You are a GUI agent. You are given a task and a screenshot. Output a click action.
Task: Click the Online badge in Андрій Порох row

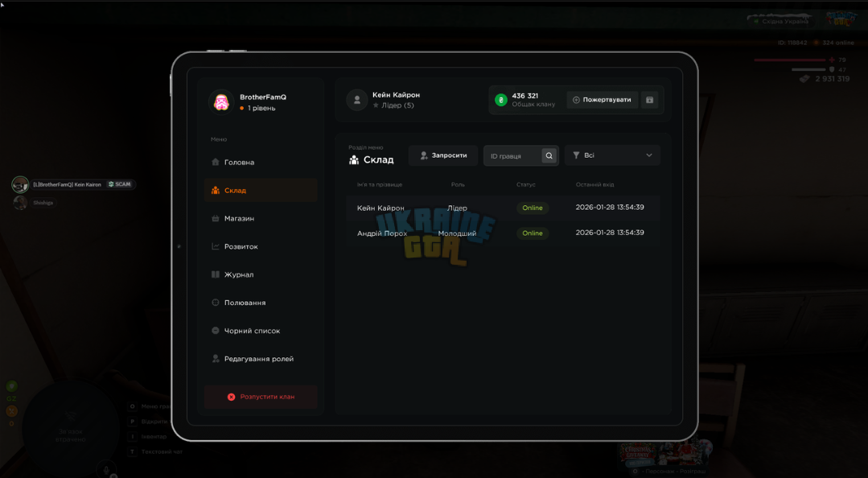point(533,233)
